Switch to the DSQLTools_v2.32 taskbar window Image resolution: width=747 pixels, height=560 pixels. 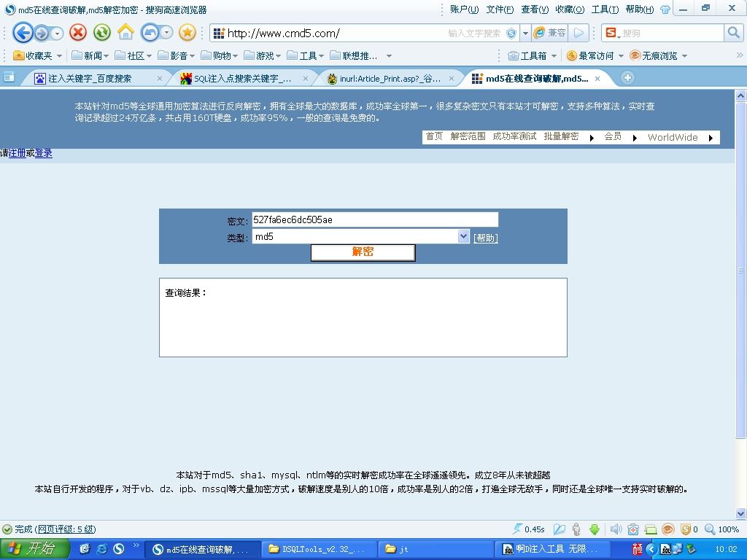pyautogui.click(x=318, y=549)
